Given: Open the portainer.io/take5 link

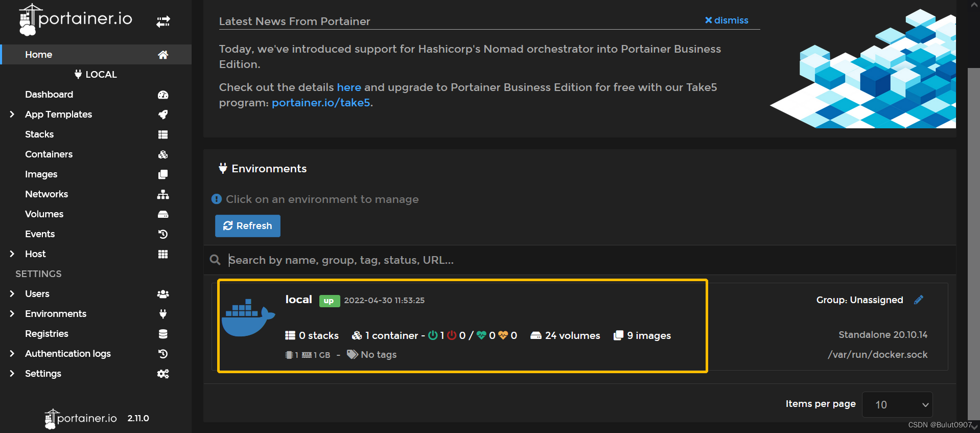Looking at the screenshot, I should (321, 102).
